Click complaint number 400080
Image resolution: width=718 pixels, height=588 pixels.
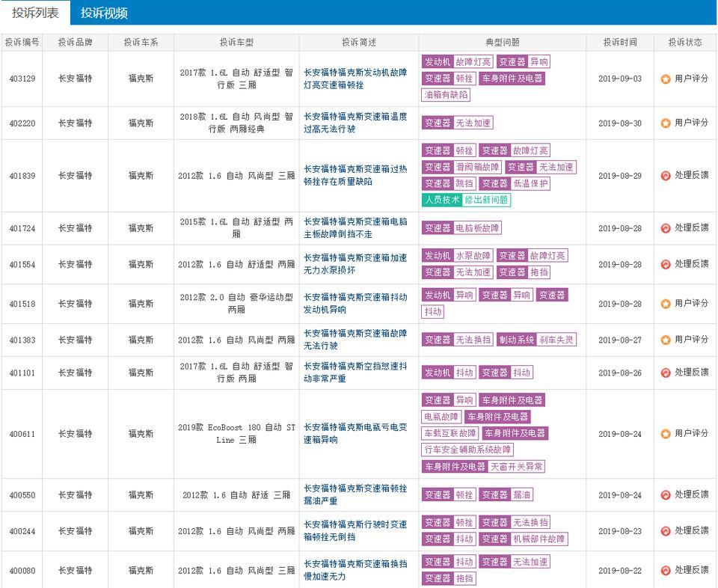pyautogui.click(x=22, y=571)
